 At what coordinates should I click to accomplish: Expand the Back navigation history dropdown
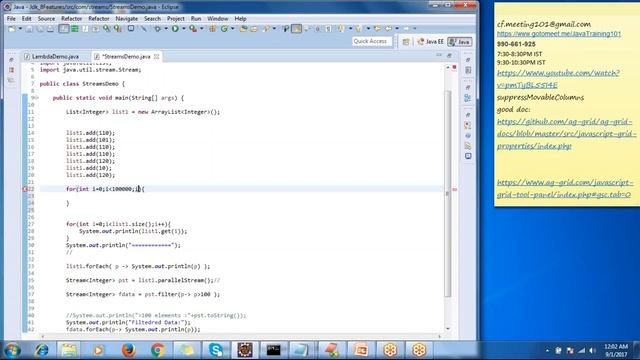click(x=397, y=29)
